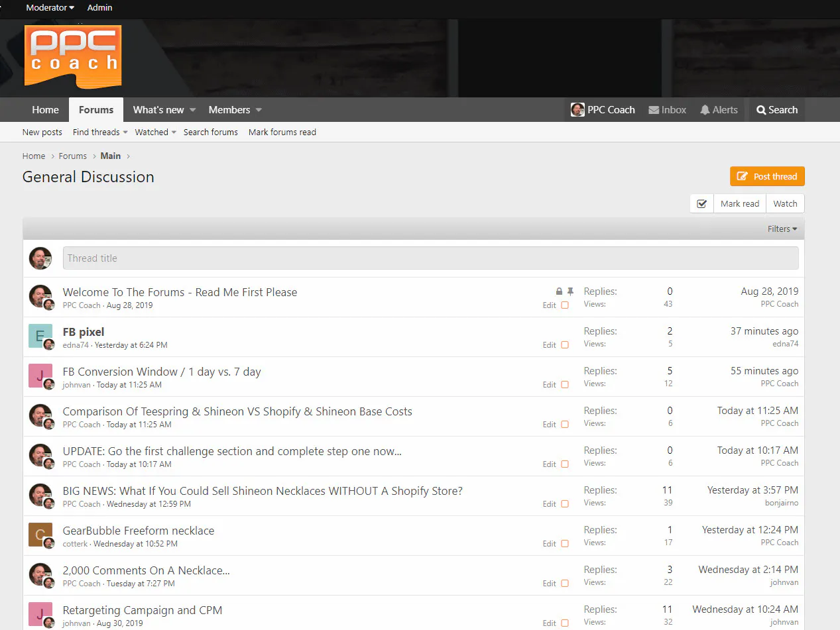Click edna74's avatar on FB pixel thread
Viewport: 840px width, 630px height.
(40, 336)
